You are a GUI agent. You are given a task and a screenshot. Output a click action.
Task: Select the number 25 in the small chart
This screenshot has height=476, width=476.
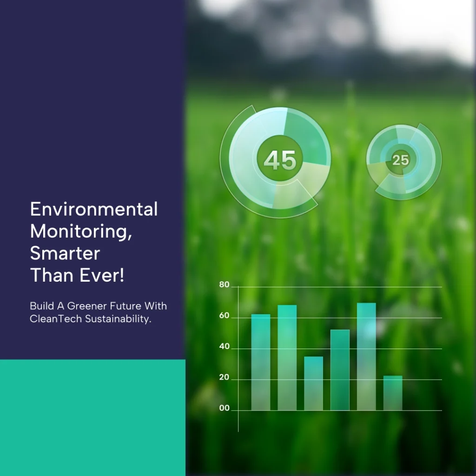tap(400, 160)
